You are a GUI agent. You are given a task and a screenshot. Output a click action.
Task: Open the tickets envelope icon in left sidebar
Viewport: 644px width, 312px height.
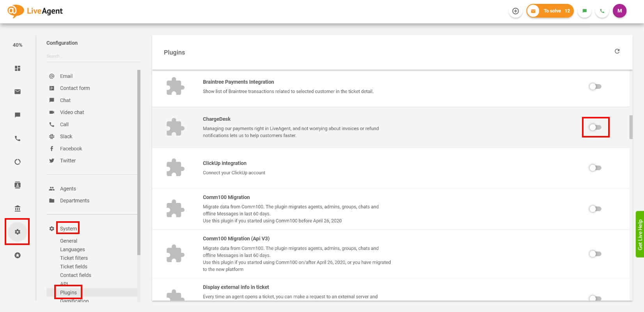click(x=18, y=92)
